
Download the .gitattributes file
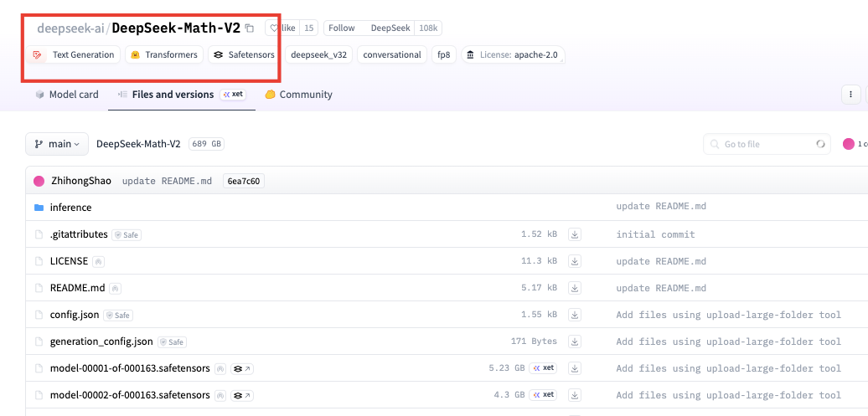(575, 234)
